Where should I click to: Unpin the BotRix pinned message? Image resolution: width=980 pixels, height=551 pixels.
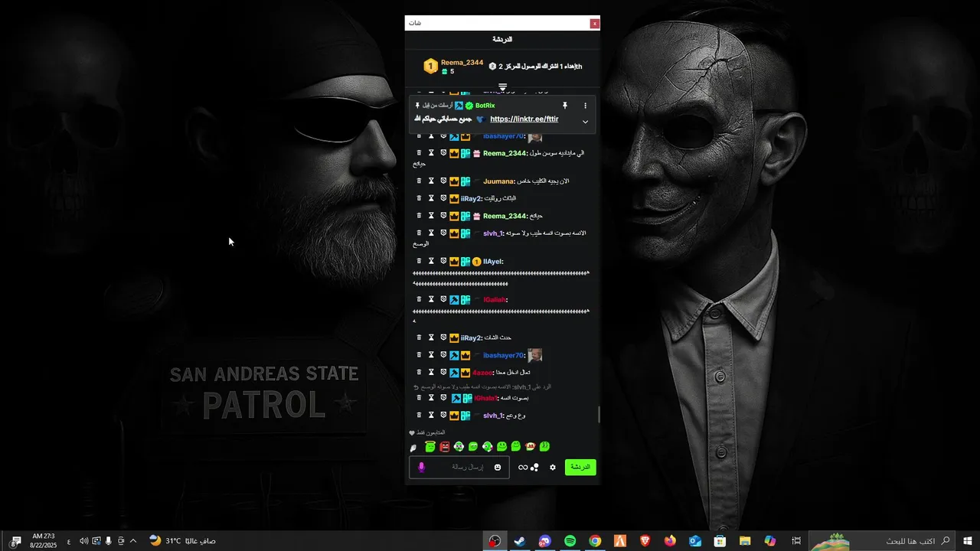(565, 106)
